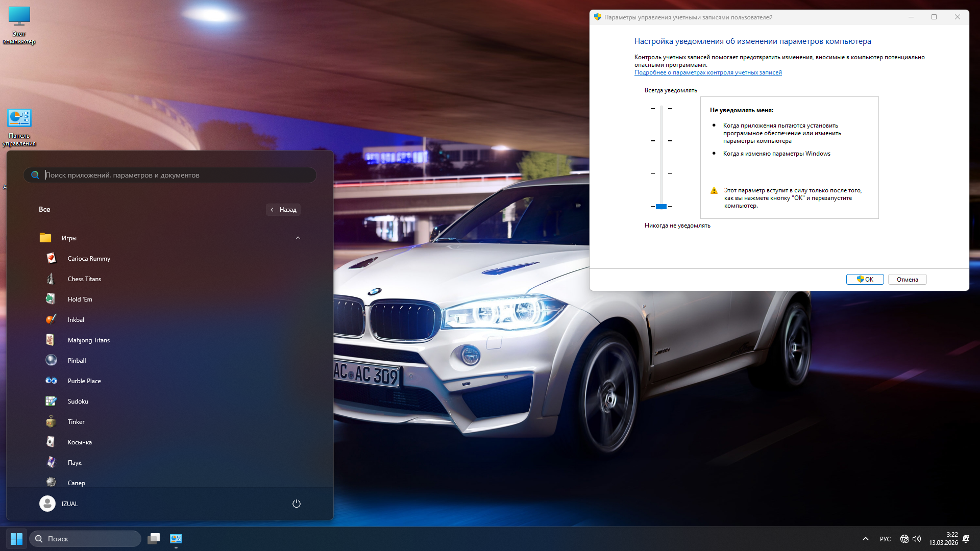Click the power button icon
Screen dimensions: 980x551
tap(296, 504)
